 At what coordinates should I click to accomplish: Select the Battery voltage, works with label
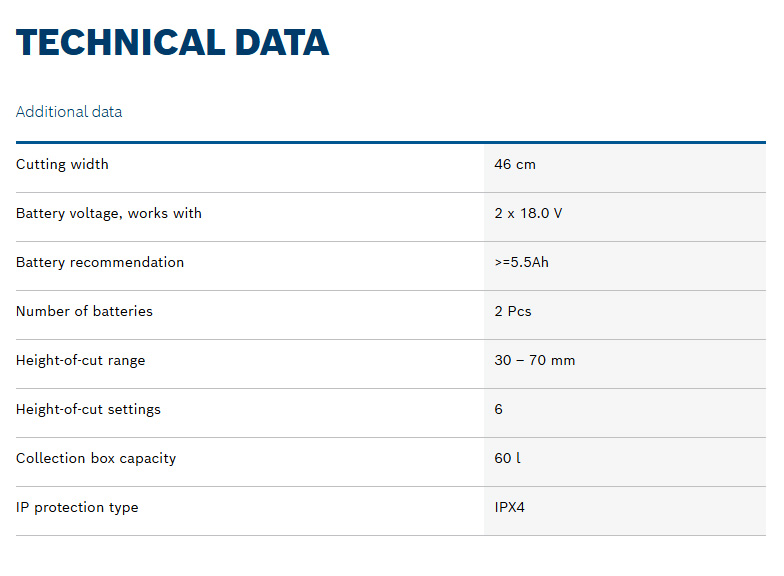click(x=109, y=213)
